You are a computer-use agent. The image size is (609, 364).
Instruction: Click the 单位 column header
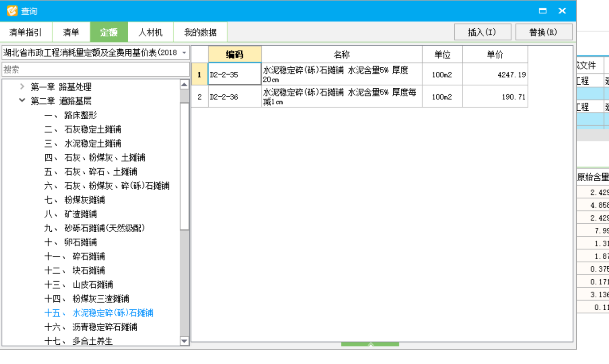click(x=442, y=55)
